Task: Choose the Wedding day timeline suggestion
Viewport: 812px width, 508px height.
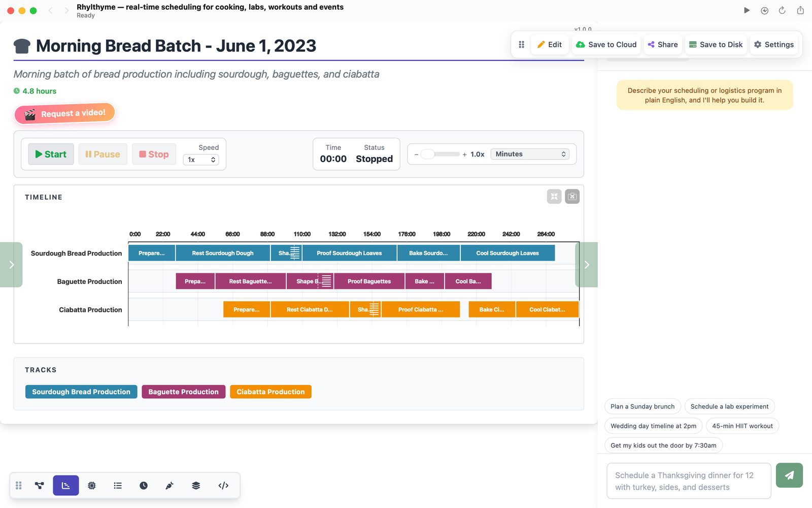Action: (653, 426)
